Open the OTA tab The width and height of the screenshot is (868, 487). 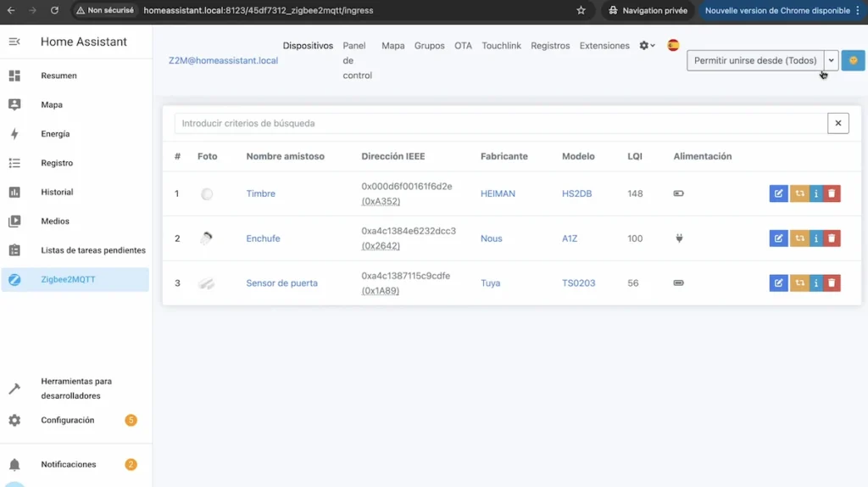click(464, 46)
